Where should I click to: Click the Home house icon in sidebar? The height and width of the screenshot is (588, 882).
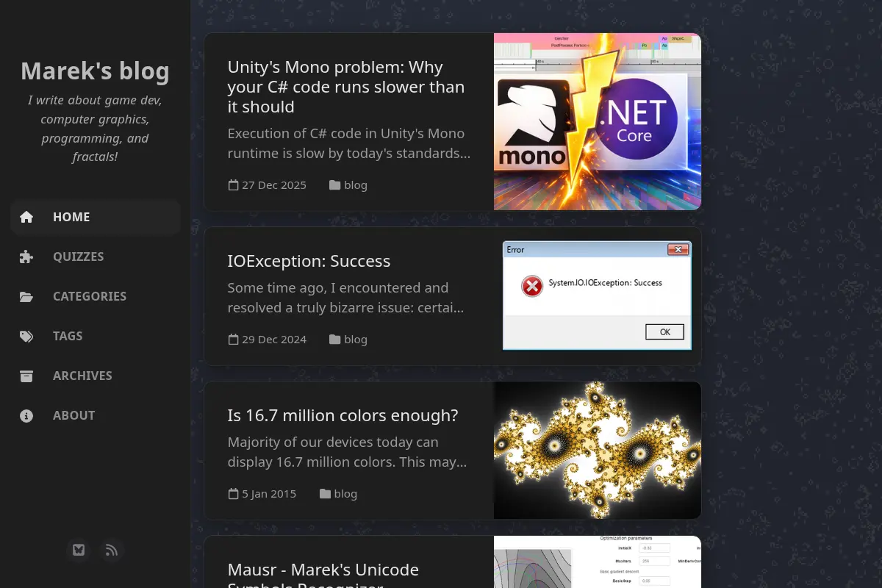(x=26, y=217)
